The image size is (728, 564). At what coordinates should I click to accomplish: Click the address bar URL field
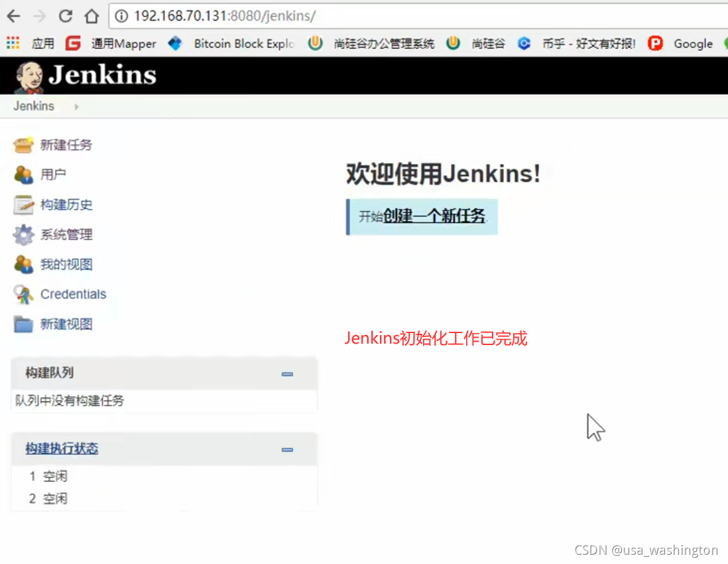point(418,17)
